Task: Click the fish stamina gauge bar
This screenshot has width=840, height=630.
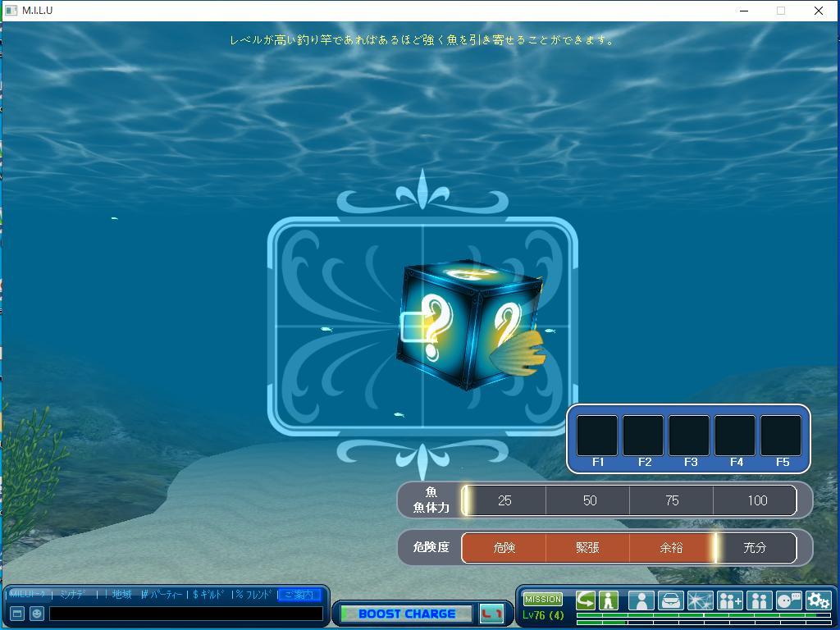Action: pos(629,500)
